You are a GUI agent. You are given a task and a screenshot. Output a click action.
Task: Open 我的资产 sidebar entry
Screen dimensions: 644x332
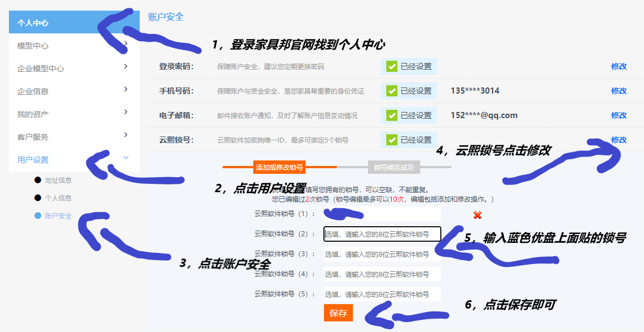tap(32, 114)
